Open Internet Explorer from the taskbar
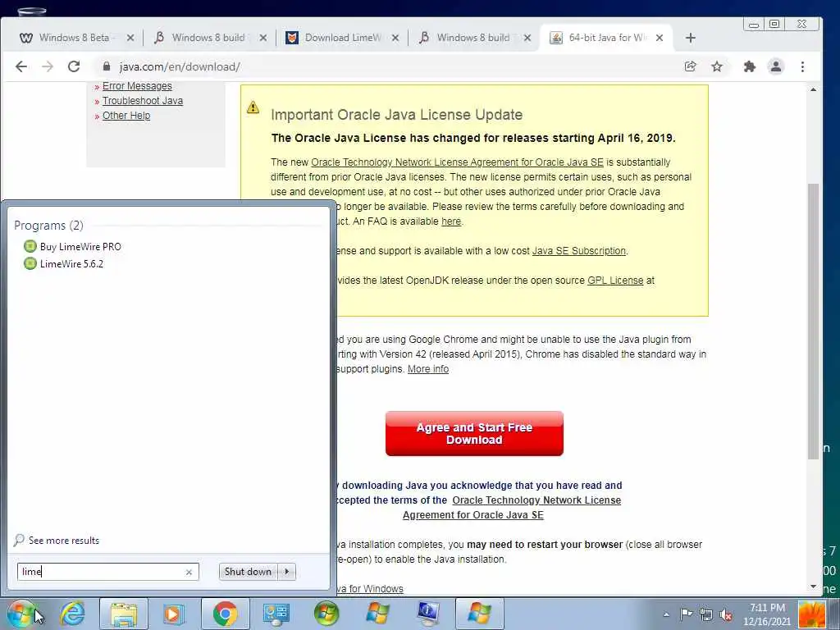 pyautogui.click(x=72, y=614)
